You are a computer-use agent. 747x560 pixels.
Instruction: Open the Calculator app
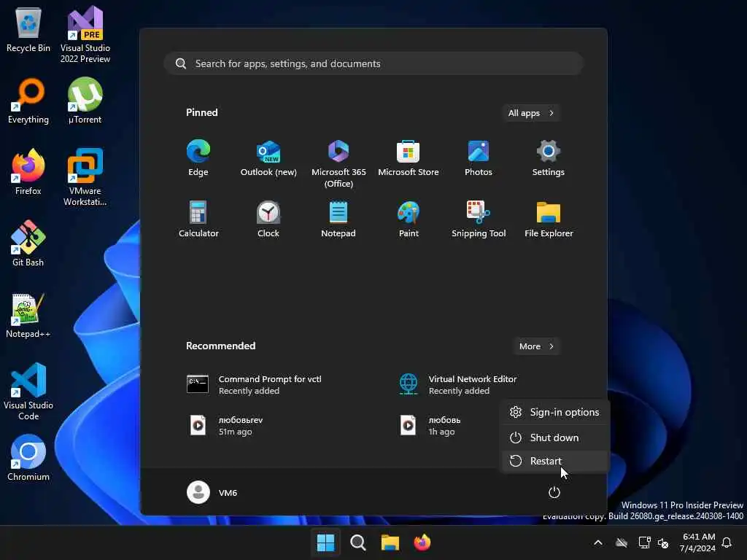pyautogui.click(x=198, y=219)
